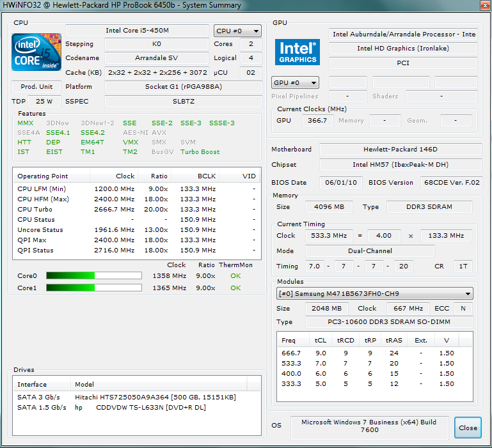Click the tRAS column header
The image size is (492, 448).
click(393, 341)
